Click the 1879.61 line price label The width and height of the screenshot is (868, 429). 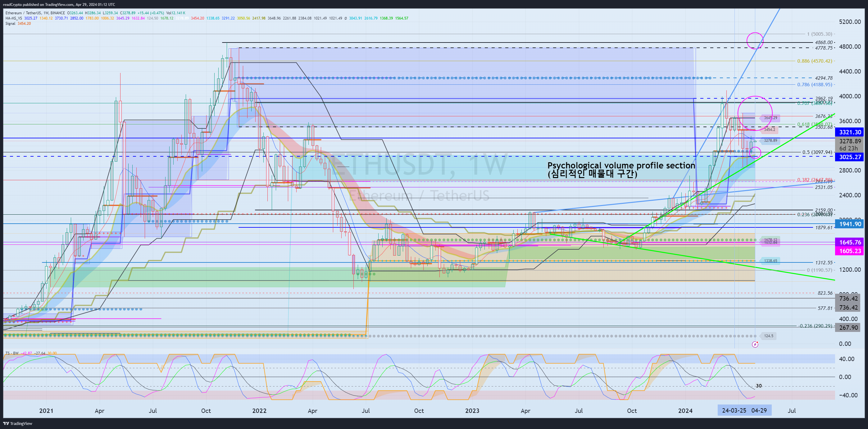pos(824,227)
